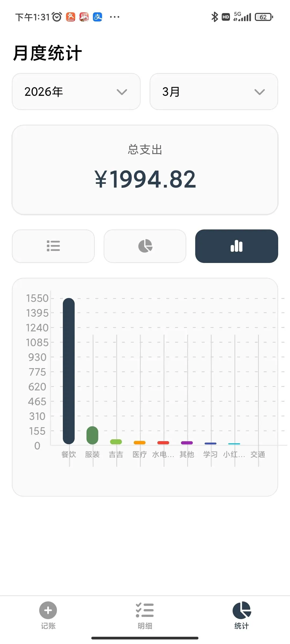
Task: Expand the month selector chevron
Action: pyautogui.click(x=259, y=92)
